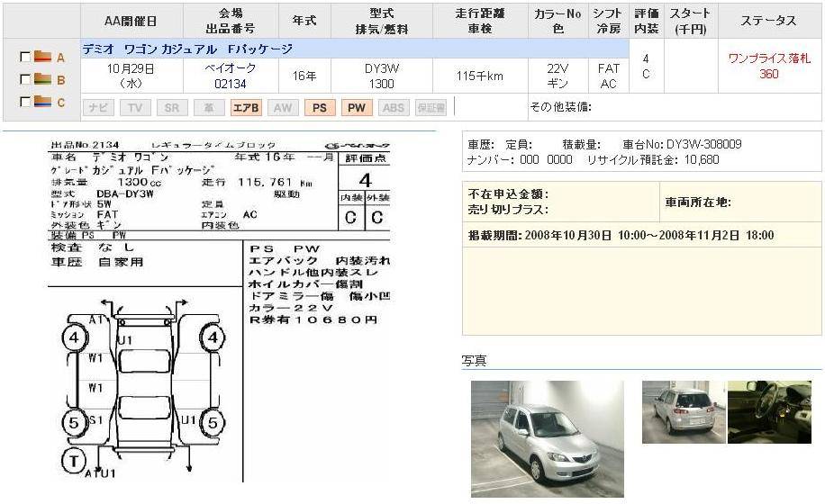The width and height of the screenshot is (825, 504).
Task: Open the デミオ ワゴン カジュアル Fパッケージ title
Action: tap(187, 49)
